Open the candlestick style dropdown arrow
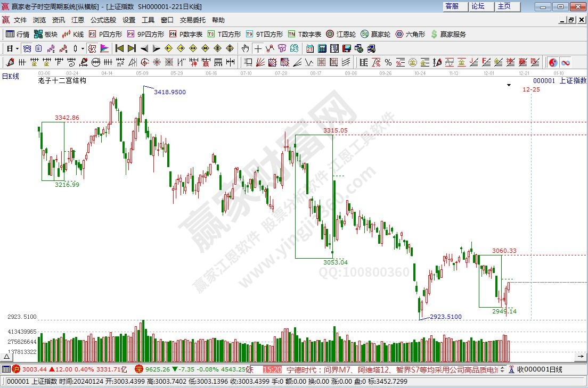The width and height of the screenshot is (588, 388). (83, 48)
